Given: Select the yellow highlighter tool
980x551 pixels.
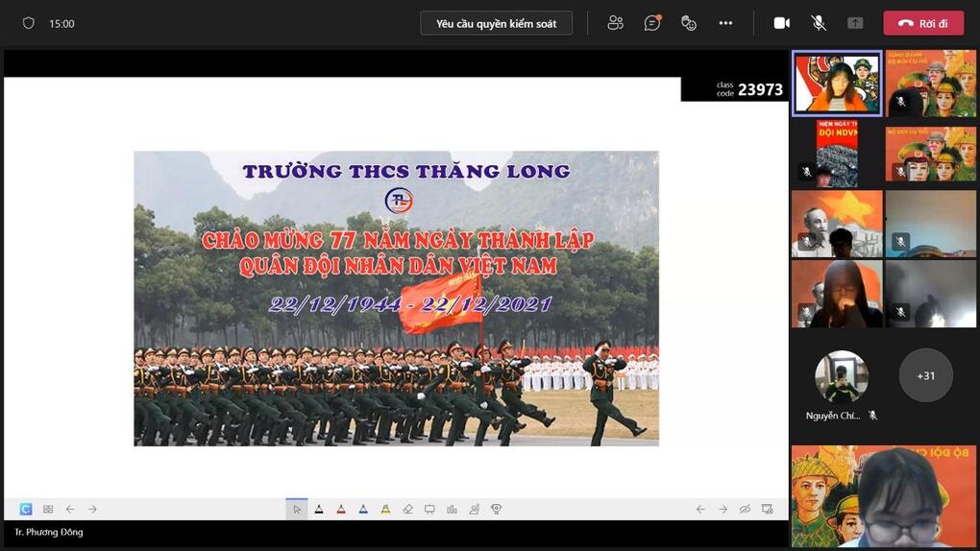Looking at the screenshot, I should tap(385, 509).
